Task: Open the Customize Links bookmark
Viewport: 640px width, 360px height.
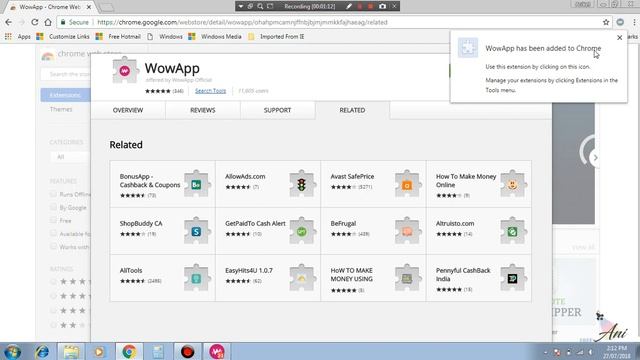Action: point(63,36)
